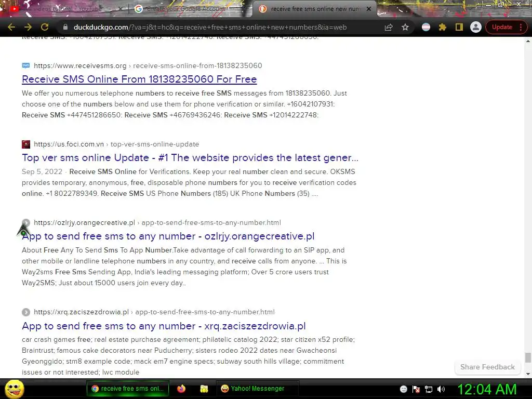Open the profile avatar icon
Screen dimensions: 532x399
click(x=476, y=27)
